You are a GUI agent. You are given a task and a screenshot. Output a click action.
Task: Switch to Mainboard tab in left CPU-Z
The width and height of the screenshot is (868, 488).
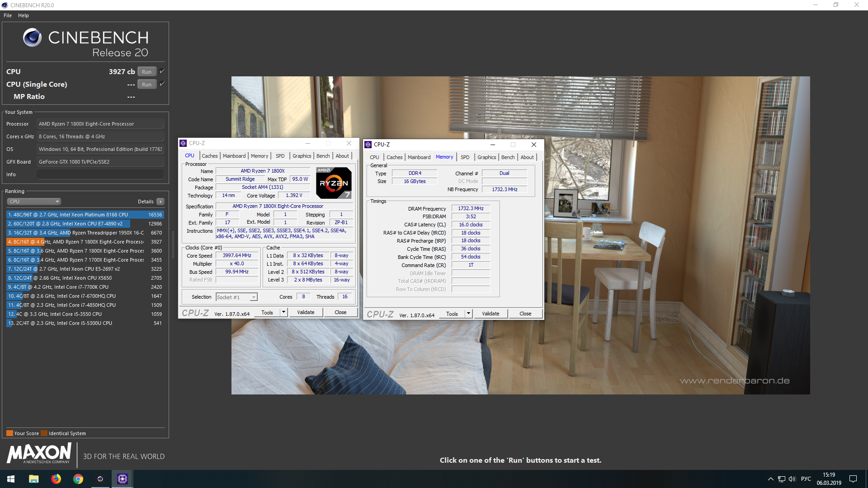234,156
